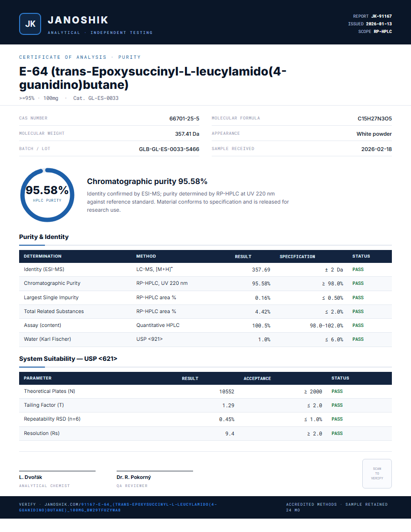Click the Purity & Identity section heading
411x532 pixels.
point(44,237)
